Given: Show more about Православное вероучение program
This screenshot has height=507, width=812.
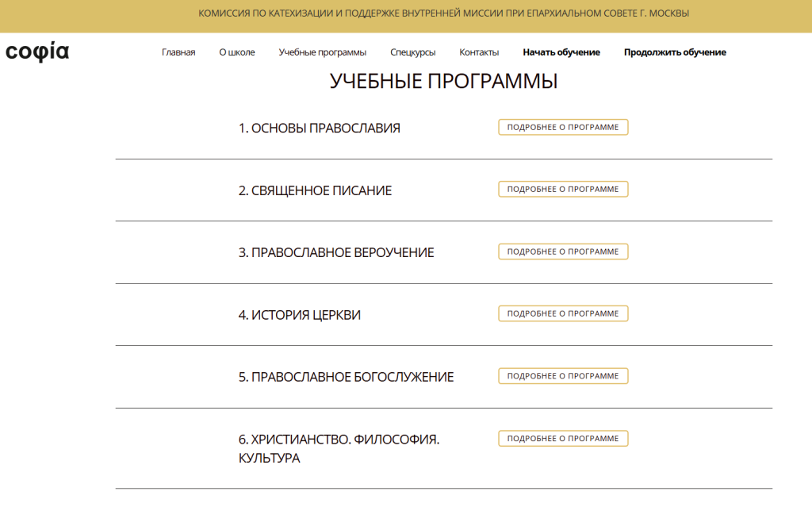Looking at the screenshot, I should tap(563, 252).
